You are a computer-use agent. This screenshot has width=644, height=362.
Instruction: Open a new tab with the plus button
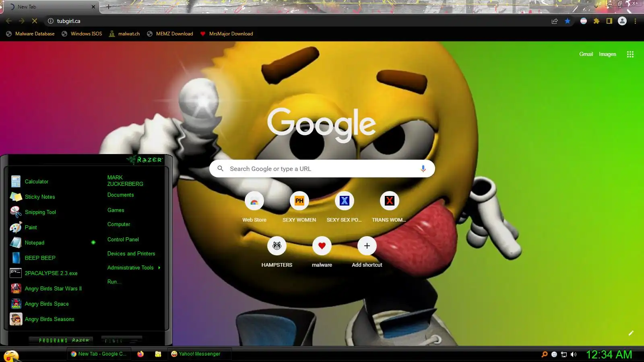pyautogui.click(x=108, y=6)
